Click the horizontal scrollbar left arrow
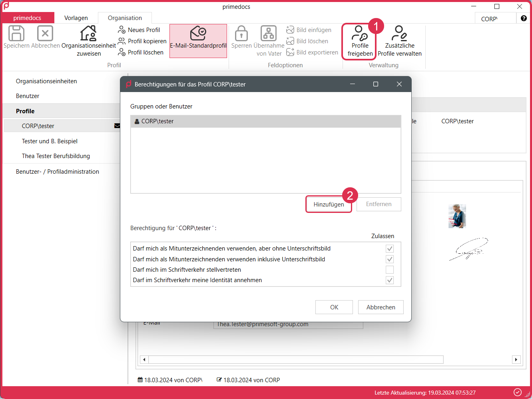Screen dimensions: 532x399 [144, 359]
